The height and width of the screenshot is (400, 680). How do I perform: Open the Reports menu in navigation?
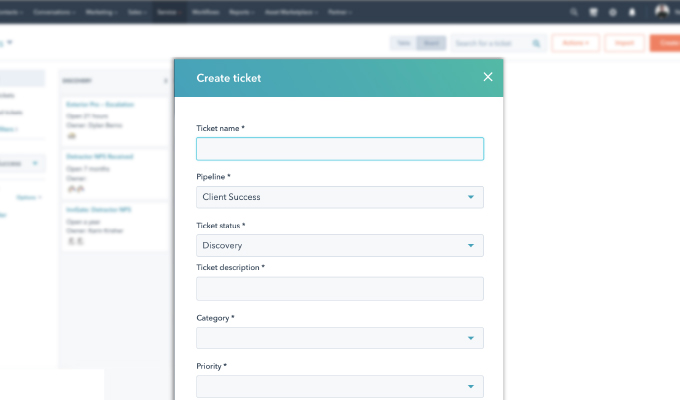(239, 12)
